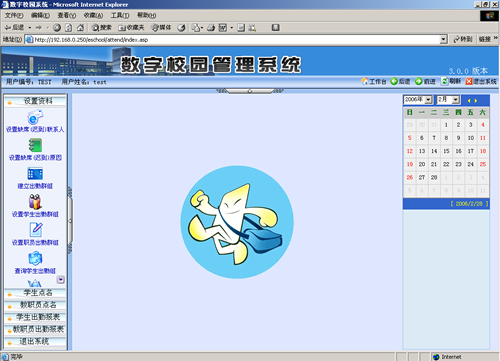Open Back button history dropdown arrow
The width and height of the screenshot is (500, 361).
30,28
